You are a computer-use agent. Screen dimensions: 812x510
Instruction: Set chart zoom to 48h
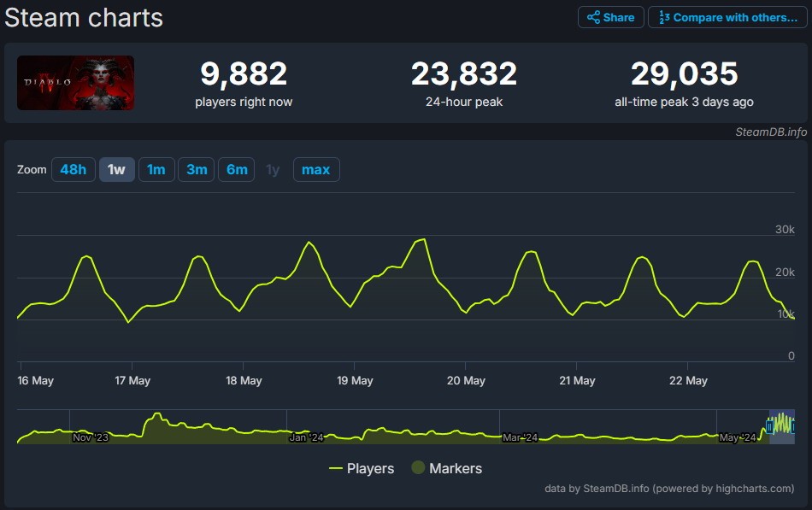[73, 169]
